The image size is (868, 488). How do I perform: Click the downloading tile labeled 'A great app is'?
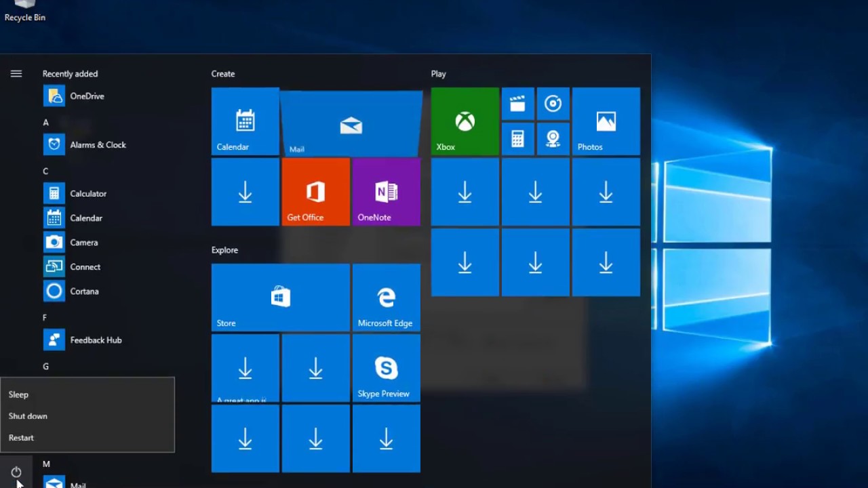click(x=245, y=368)
